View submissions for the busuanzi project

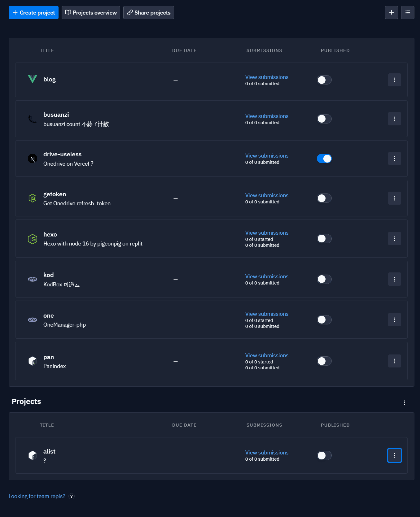click(x=267, y=116)
